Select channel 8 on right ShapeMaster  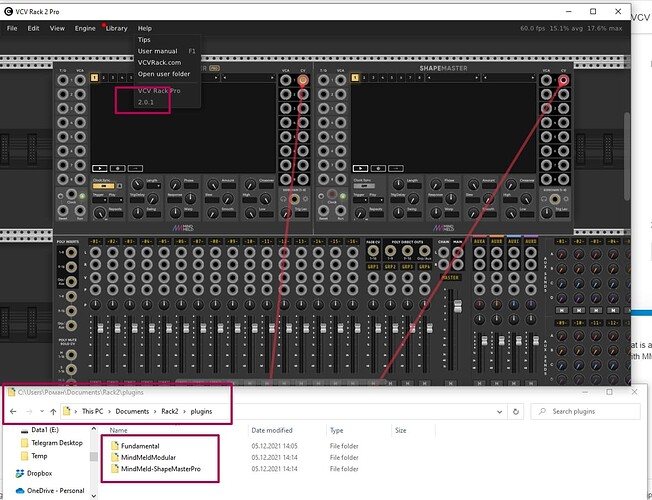tap(419, 78)
